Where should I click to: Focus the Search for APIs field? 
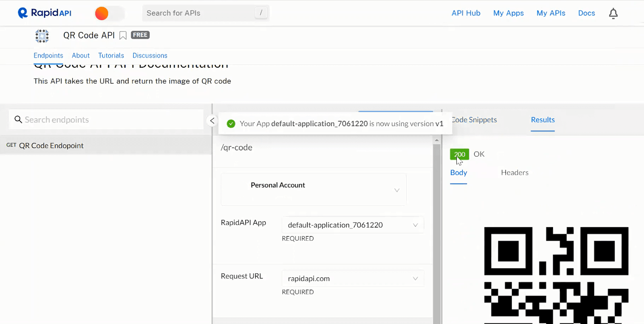(x=206, y=13)
